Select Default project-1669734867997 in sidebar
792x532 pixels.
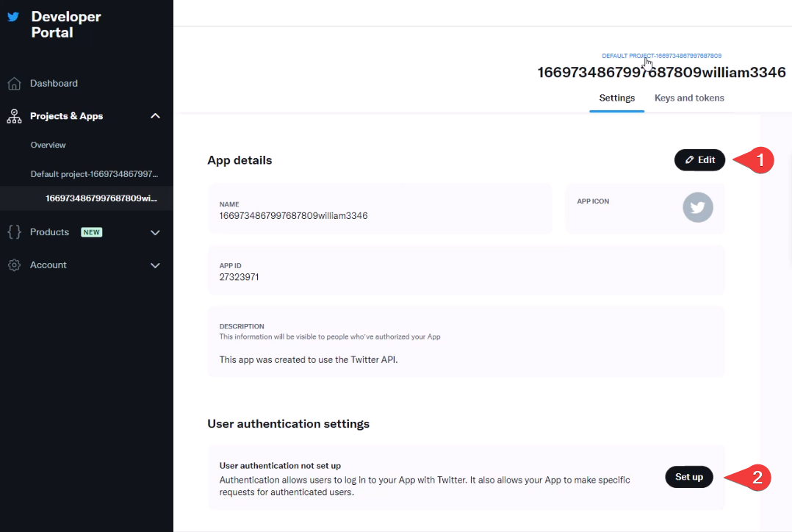94,174
